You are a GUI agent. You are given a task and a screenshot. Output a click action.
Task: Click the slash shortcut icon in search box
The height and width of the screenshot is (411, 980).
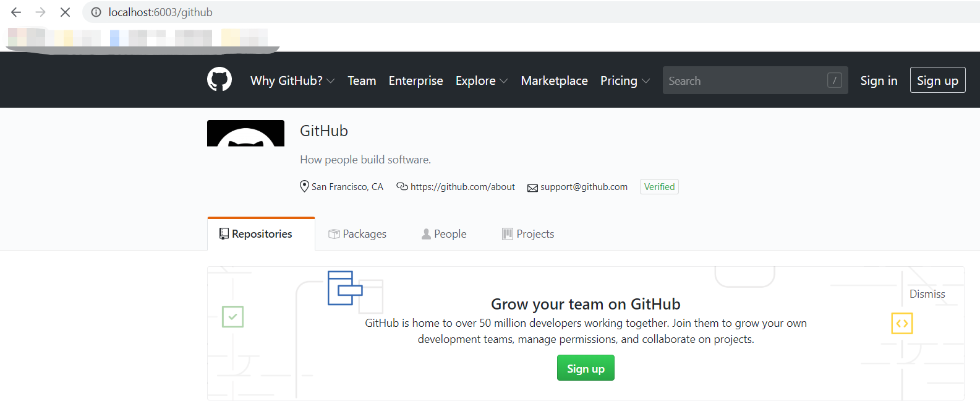pos(835,80)
